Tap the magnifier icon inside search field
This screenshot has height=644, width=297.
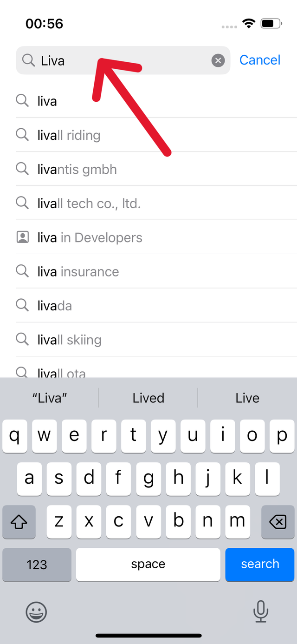pyautogui.click(x=28, y=60)
